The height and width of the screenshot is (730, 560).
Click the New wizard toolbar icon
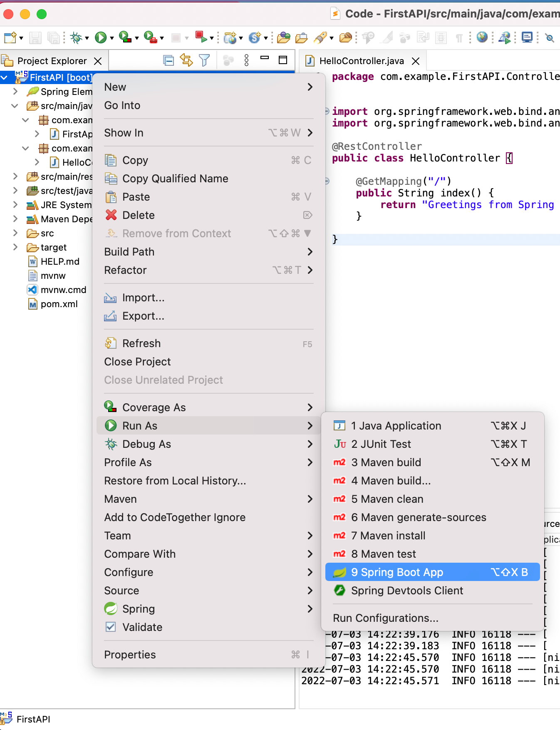(x=10, y=38)
